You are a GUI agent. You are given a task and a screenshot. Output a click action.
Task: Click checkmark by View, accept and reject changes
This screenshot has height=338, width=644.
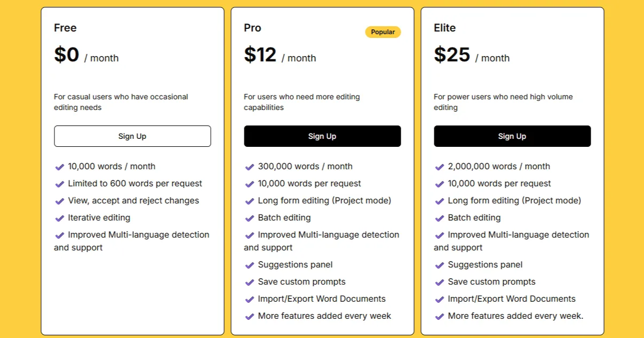pos(60,201)
